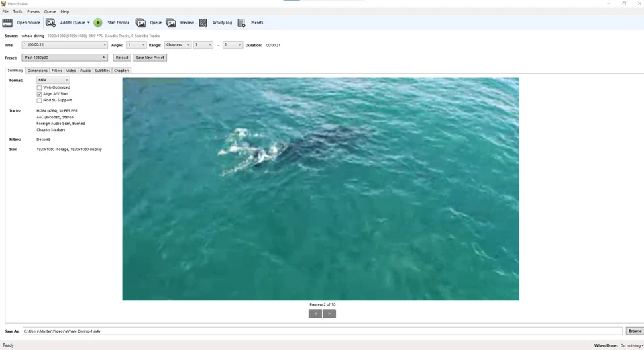Click the Reload preset button
The image size is (644, 350).
tap(122, 58)
